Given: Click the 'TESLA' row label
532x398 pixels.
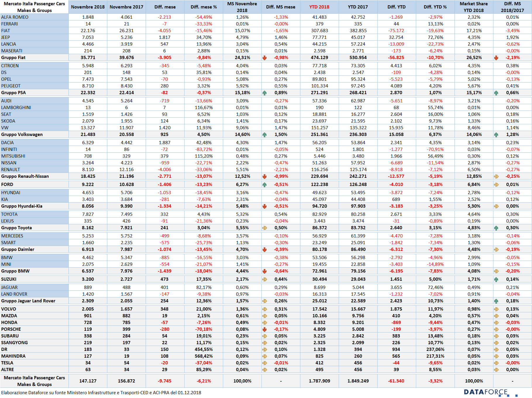Looking at the screenshot, I should (x=7, y=363).
